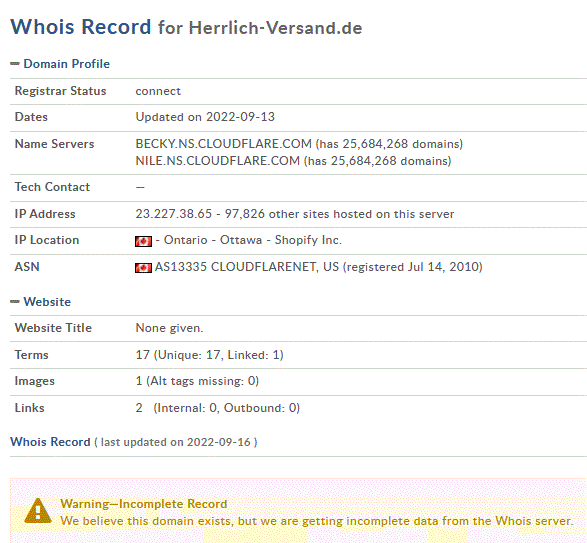Viewport: 587px width, 543px height.
Task: Click the Warning—Incomplete Record heading
Action: point(144,504)
